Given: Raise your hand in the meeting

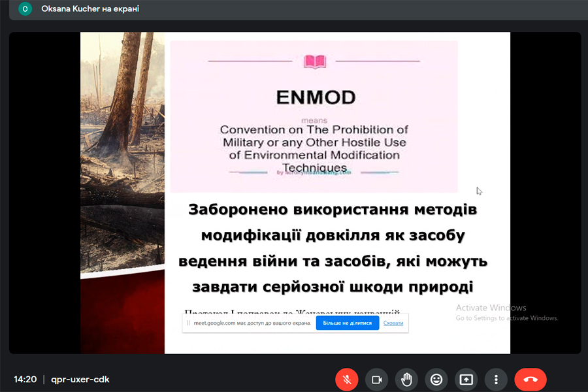Looking at the screenshot, I should click(x=406, y=380).
